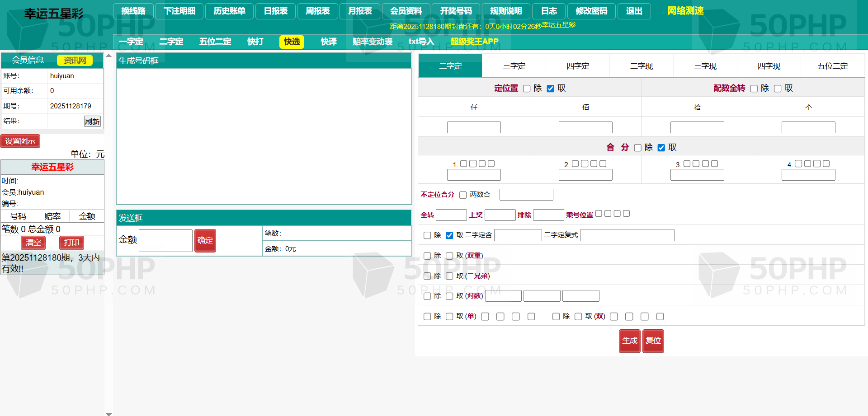Switch to the 三字定 tab
This screenshot has width=868, height=416.
[514, 66]
